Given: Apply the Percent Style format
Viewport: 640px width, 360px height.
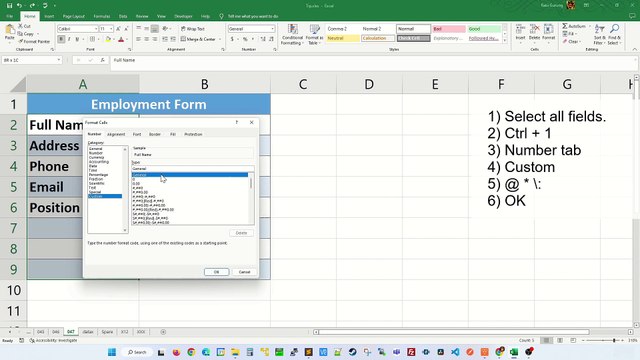Looking at the screenshot, I should click(245, 39).
